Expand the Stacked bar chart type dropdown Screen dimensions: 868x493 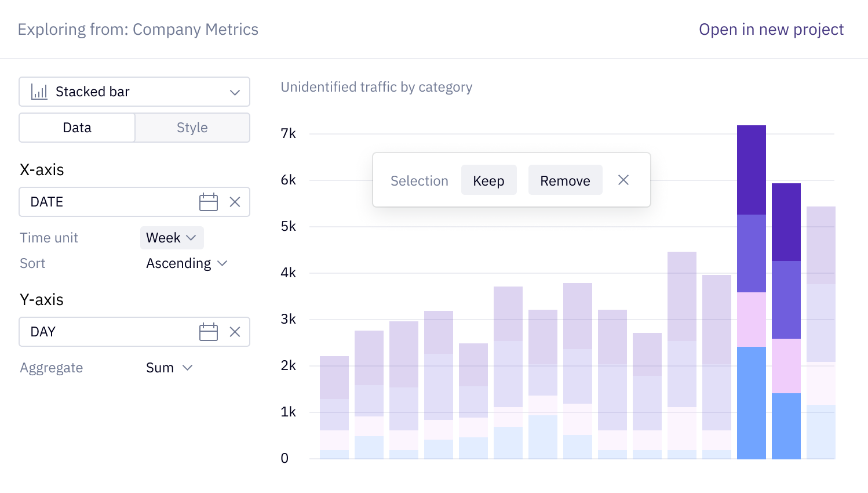[234, 92]
